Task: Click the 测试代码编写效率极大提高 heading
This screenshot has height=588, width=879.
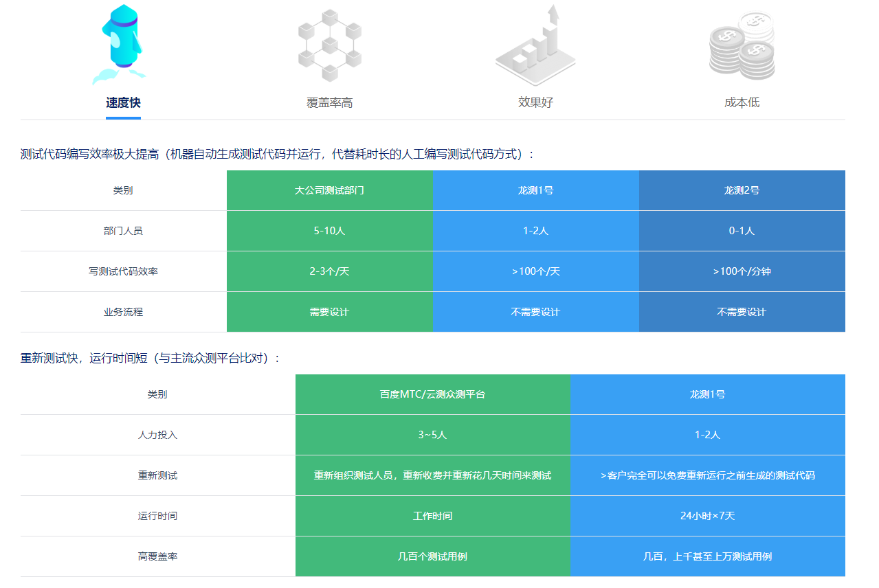Action: click(x=278, y=155)
